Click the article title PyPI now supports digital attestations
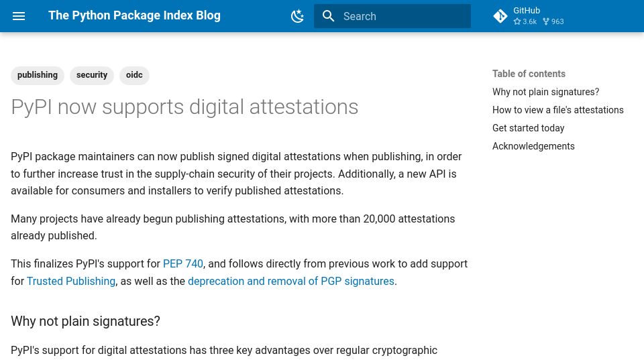Viewport: 644px width, 362px height. (x=184, y=107)
